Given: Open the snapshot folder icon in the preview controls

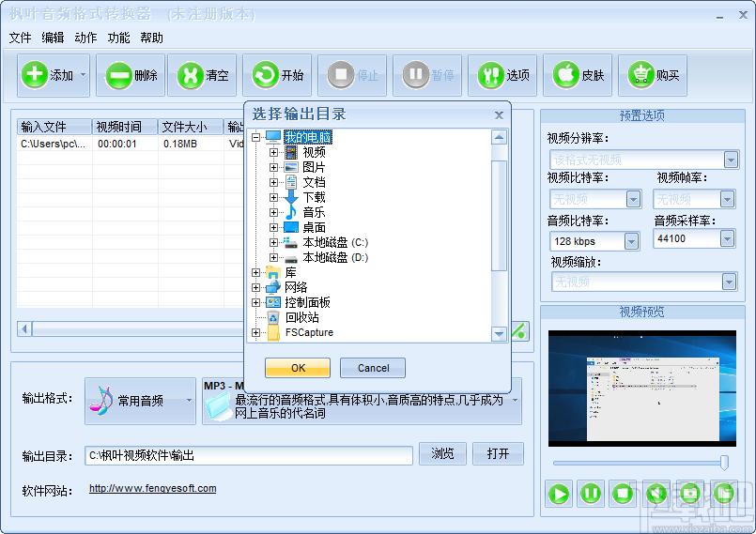Looking at the screenshot, I should click(x=724, y=494).
